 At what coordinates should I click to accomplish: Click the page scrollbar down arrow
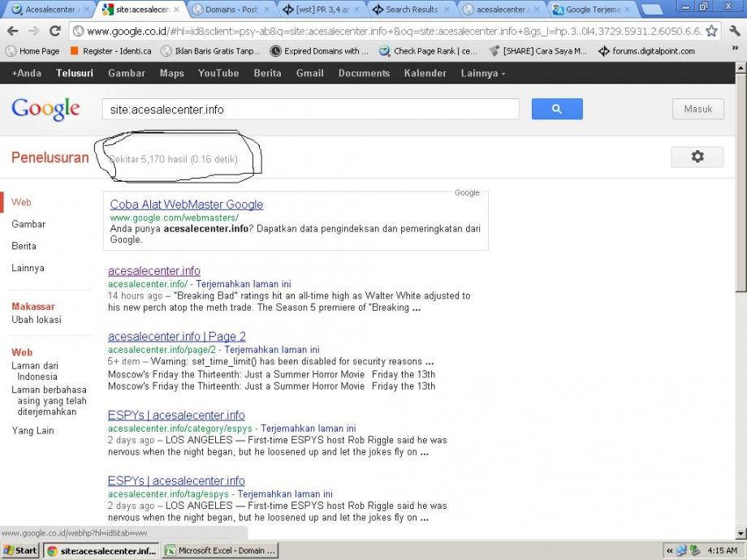[741, 533]
